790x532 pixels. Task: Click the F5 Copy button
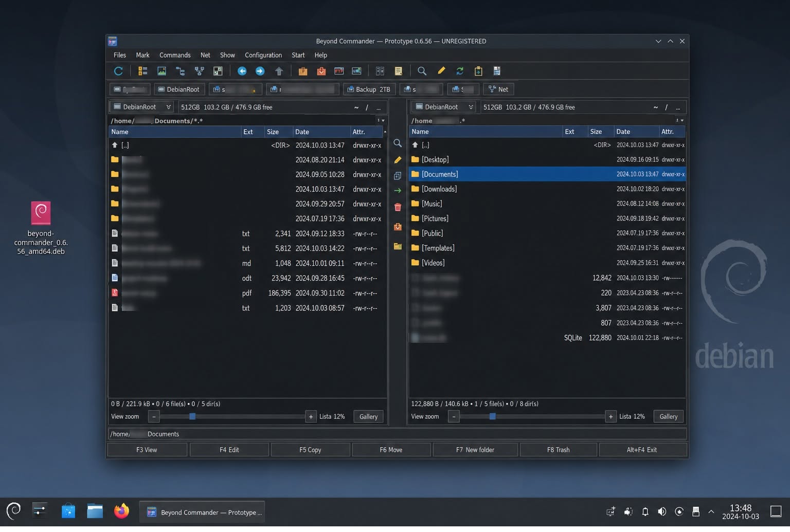point(310,450)
